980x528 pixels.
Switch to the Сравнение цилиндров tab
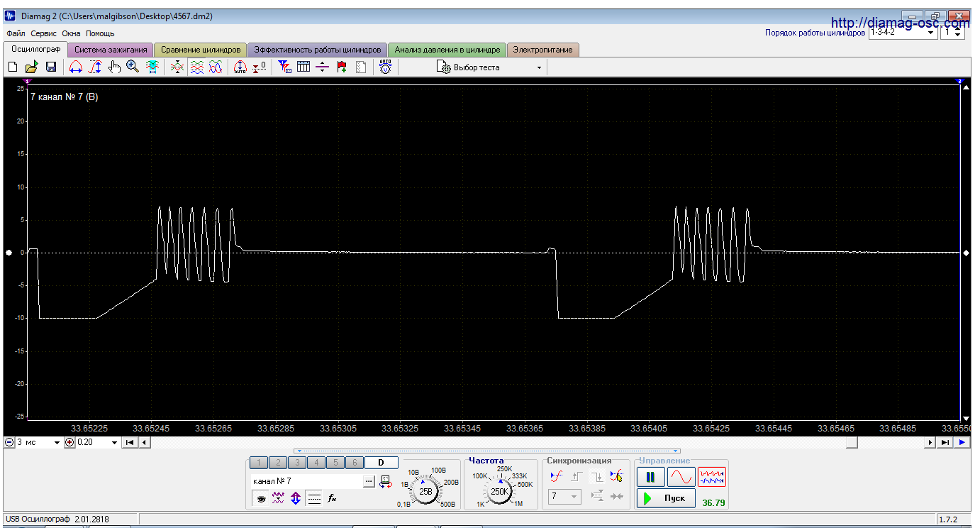click(201, 50)
